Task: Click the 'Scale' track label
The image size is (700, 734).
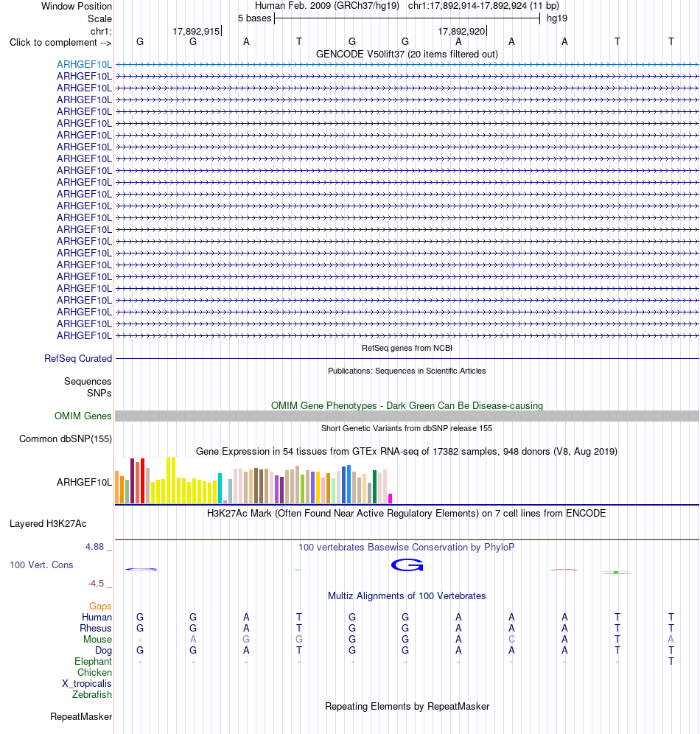Action: [99, 18]
